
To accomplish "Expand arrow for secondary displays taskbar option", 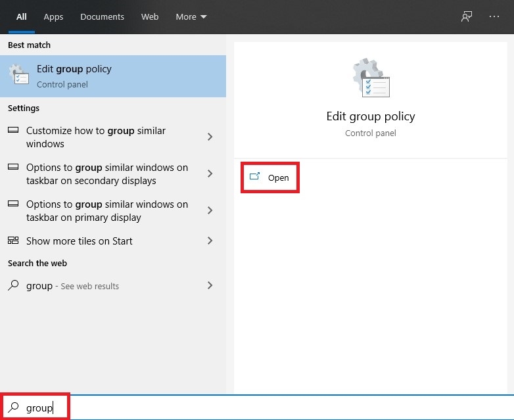I will coord(210,174).
